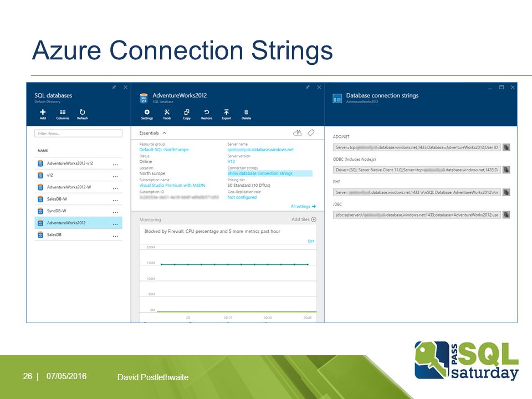The image size is (532, 399).
Task: Select the AdventureWorks2012-W database
Action: click(x=78, y=187)
